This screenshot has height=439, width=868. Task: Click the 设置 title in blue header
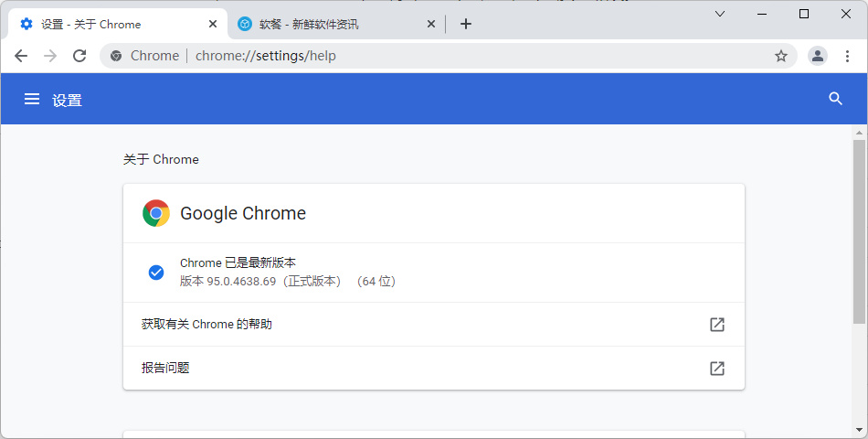tap(67, 100)
